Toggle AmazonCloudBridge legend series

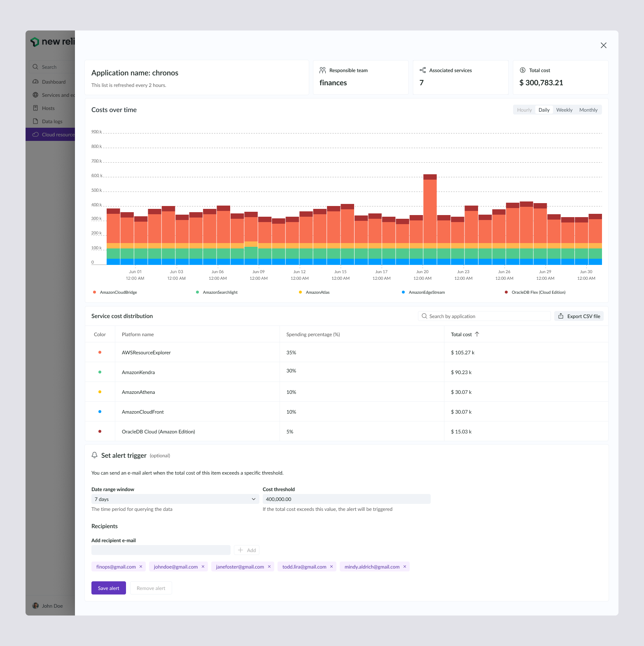tap(115, 292)
